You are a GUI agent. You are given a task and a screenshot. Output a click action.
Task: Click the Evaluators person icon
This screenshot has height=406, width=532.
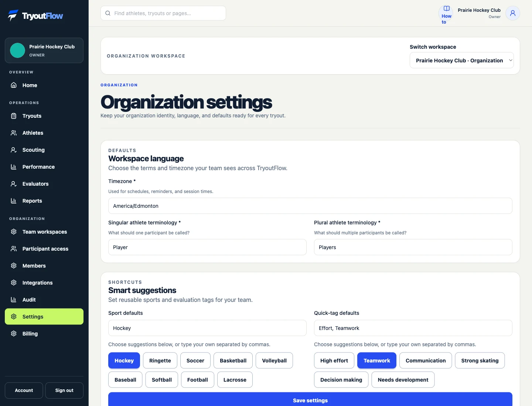click(14, 184)
